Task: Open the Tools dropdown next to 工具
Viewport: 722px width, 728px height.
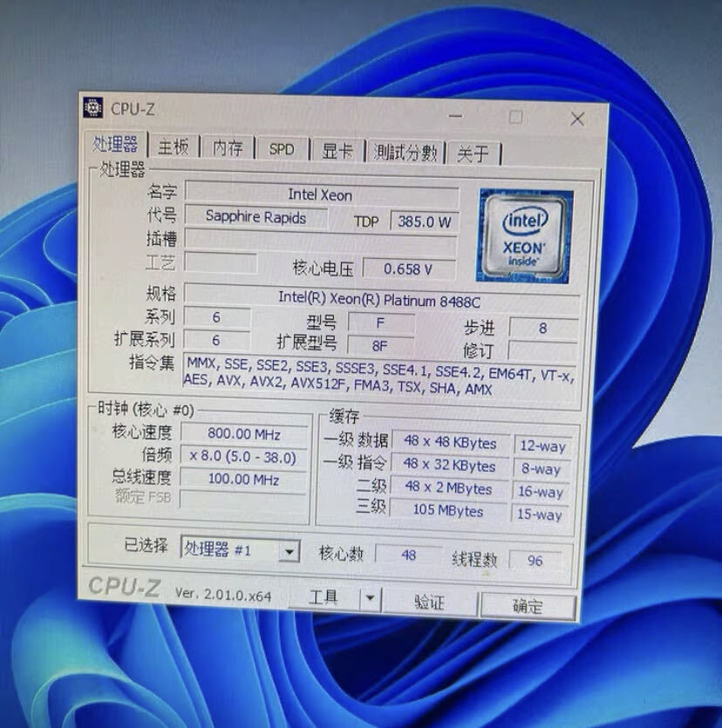Action: pyautogui.click(x=370, y=598)
